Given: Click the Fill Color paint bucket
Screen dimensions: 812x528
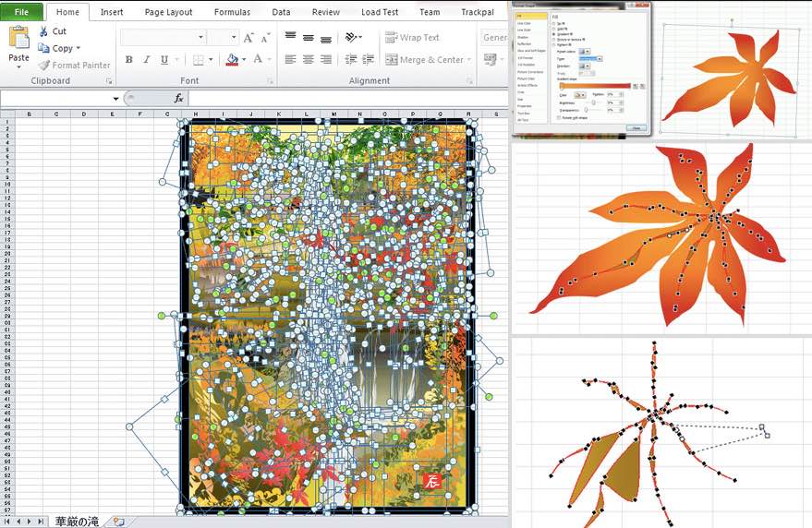Looking at the screenshot, I should point(232,60).
